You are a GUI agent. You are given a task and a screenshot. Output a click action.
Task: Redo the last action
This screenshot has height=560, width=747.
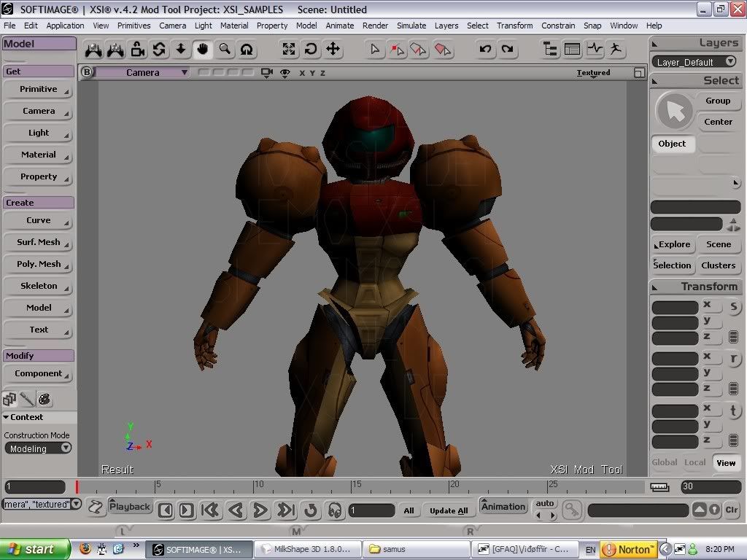(x=508, y=49)
